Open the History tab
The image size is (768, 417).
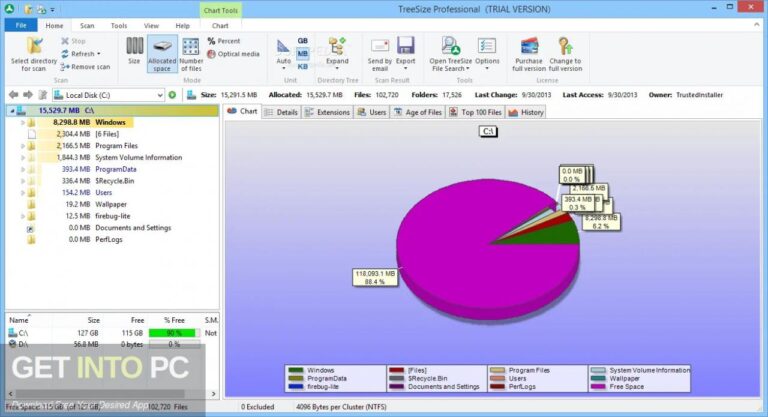526,112
